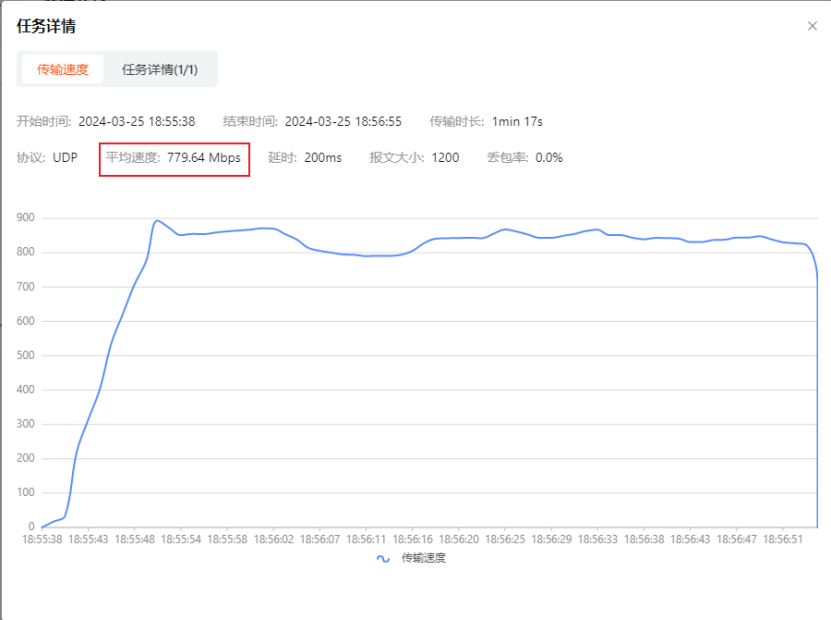This screenshot has width=831, height=620.
Task: Close the 任务详情 dialog with X
Action: coord(812,26)
